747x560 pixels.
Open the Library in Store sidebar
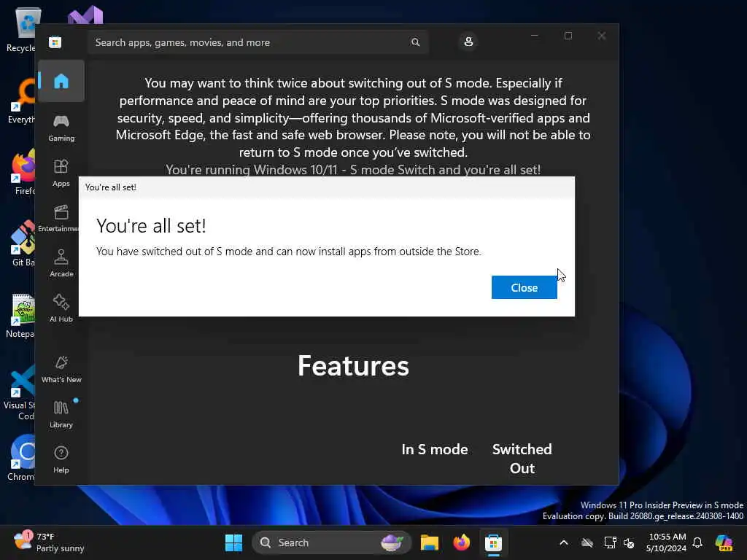click(61, 415)
